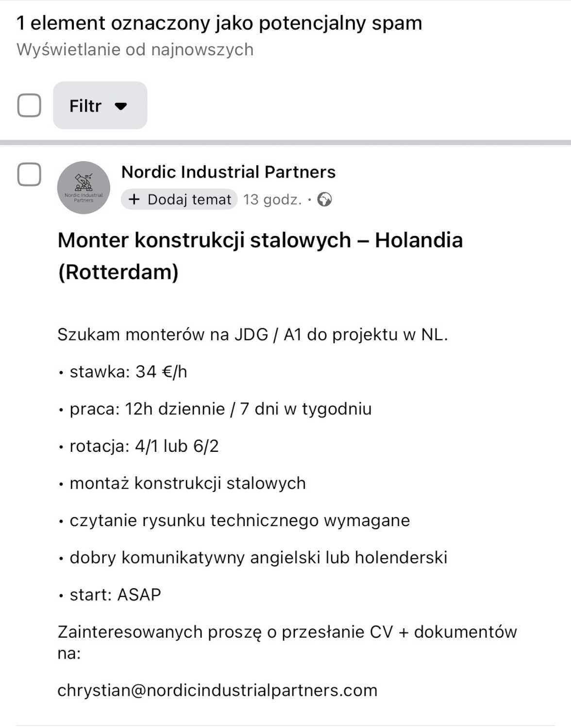Click the caret arrow in Filtr button
This screenshot has width=571, height=728.
tap(121, 106)
